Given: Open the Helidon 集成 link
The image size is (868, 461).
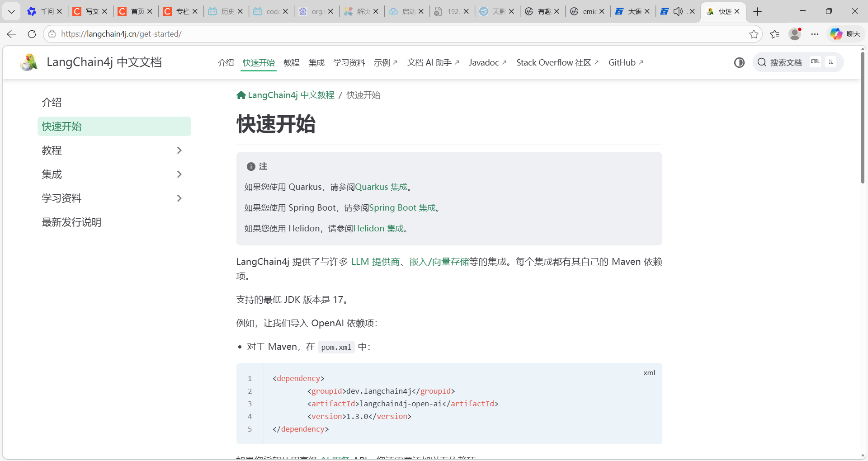Looking at the screenshot, I should [x=378, y=228].
